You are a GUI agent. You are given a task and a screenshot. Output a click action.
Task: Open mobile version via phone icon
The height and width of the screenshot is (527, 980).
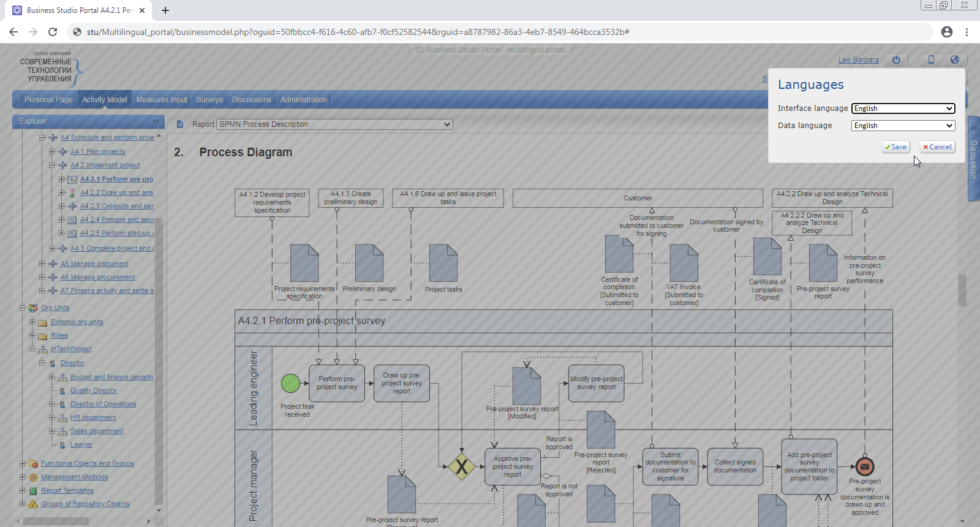(x=931, y=59)
